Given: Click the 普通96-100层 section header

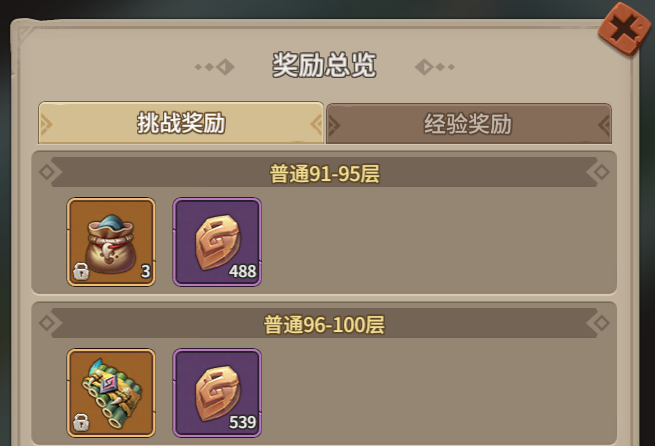Looking at the screenshot, I should click(x=324, y=324).
